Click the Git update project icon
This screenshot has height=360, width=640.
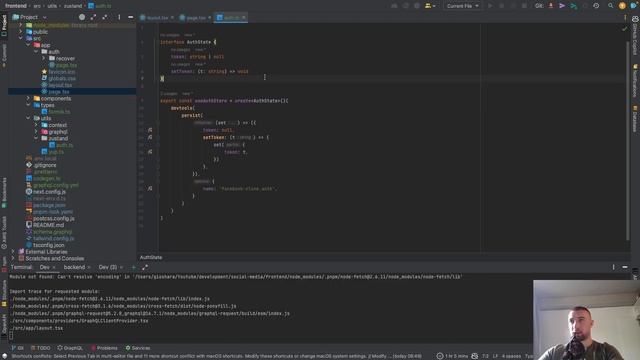click(x=551, y=6)
